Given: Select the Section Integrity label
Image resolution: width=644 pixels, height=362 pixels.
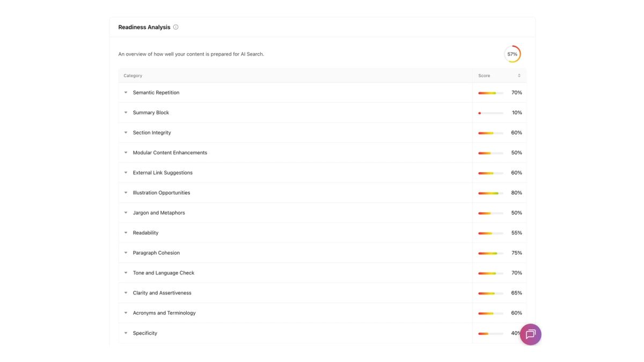Looking at the screenshot, I should (x=152, y=132).
